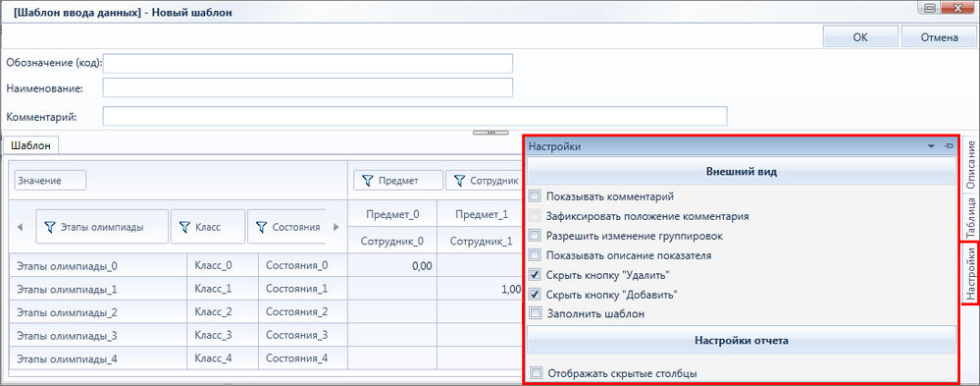980x386 pixels.
Task: Select cell Класс_2
Action: [223, 312]
